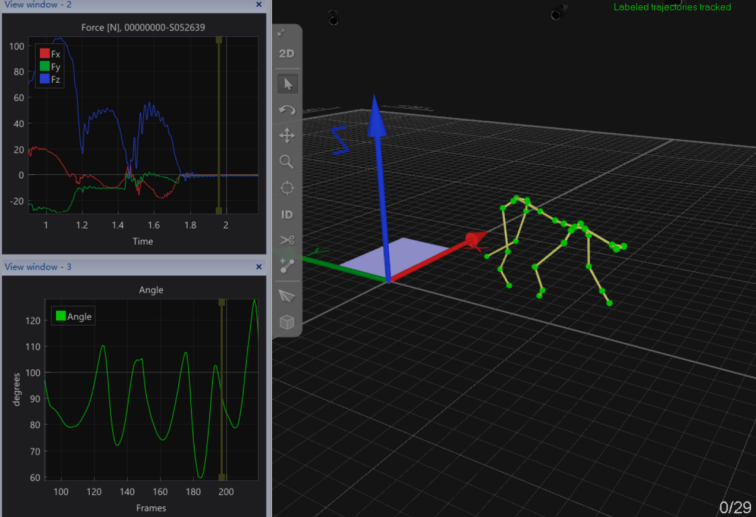Collapse the 3D toolbar with top arrow
The height and width of the screenshot is (517, 756).
click(283, 33)
